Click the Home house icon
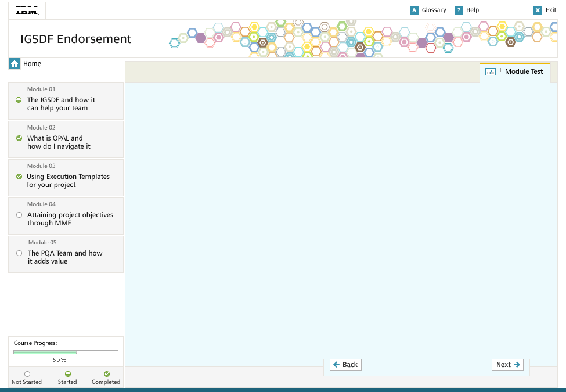The image size is (566, 392). (x=15, y=64)
